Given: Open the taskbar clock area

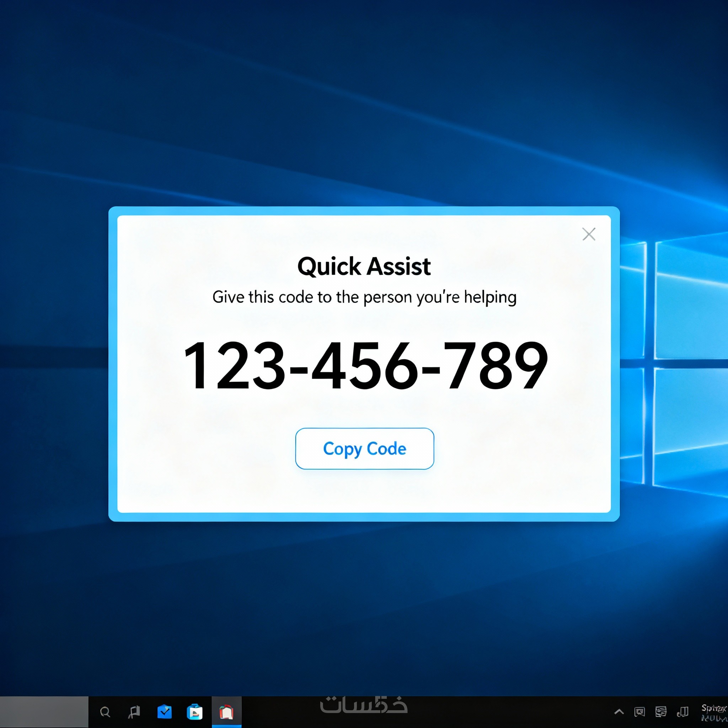Looking at the screenshot, I should (x=713, y=713).
